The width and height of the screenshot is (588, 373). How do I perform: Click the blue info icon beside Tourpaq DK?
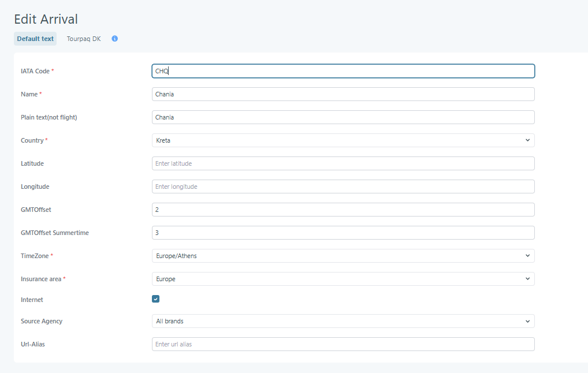click(115, 39)
